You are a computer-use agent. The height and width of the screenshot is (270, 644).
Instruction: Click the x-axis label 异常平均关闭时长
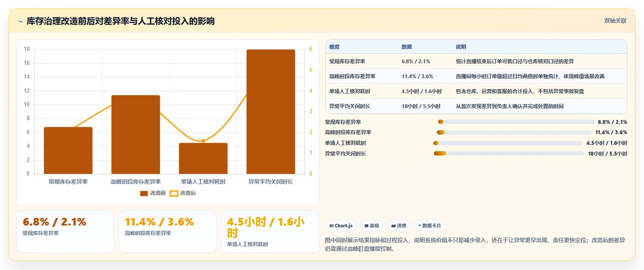271,182
